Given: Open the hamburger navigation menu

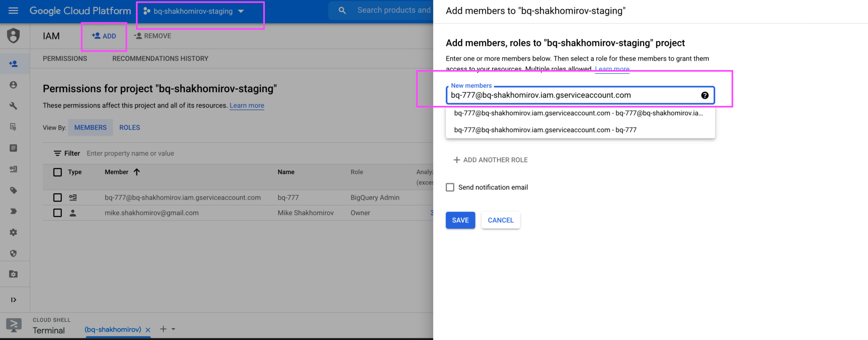Looking at the screenshot, I should tap(13, 11).
